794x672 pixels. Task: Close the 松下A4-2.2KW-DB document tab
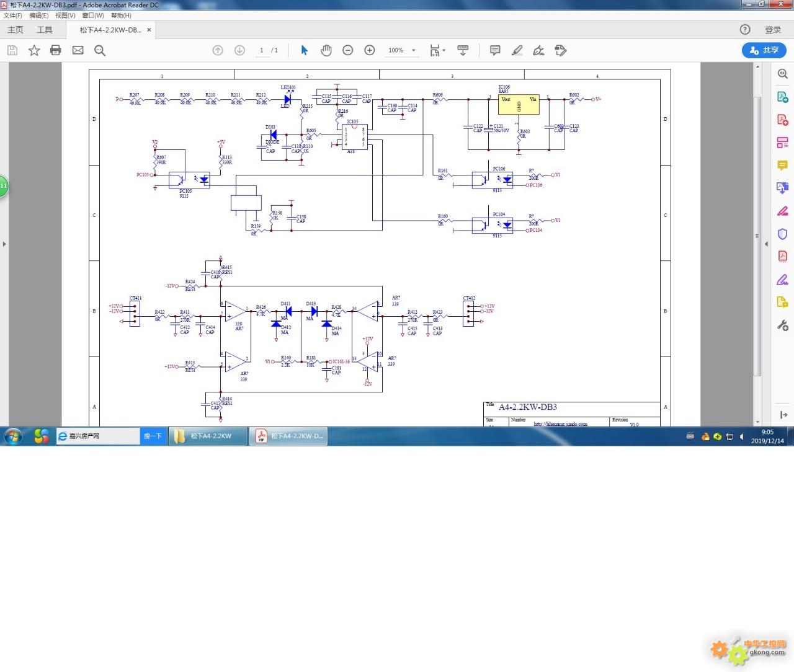(x=149, y=30)
